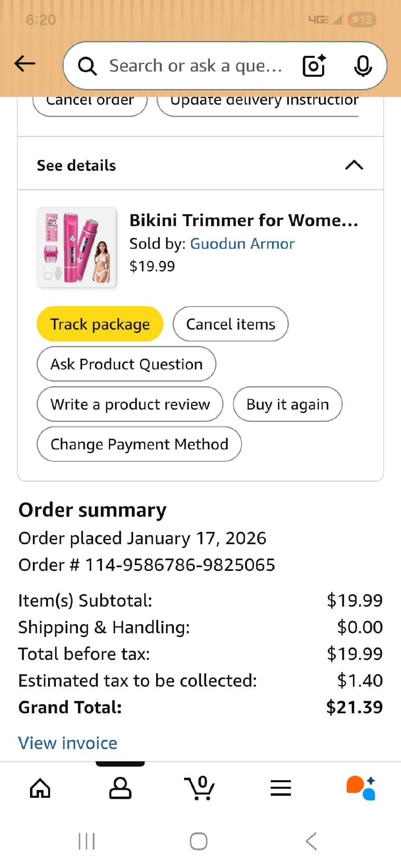The height and width of the screenshot is (868, 401).
Task: Collapse the See details section
Action: click(354, 165)
